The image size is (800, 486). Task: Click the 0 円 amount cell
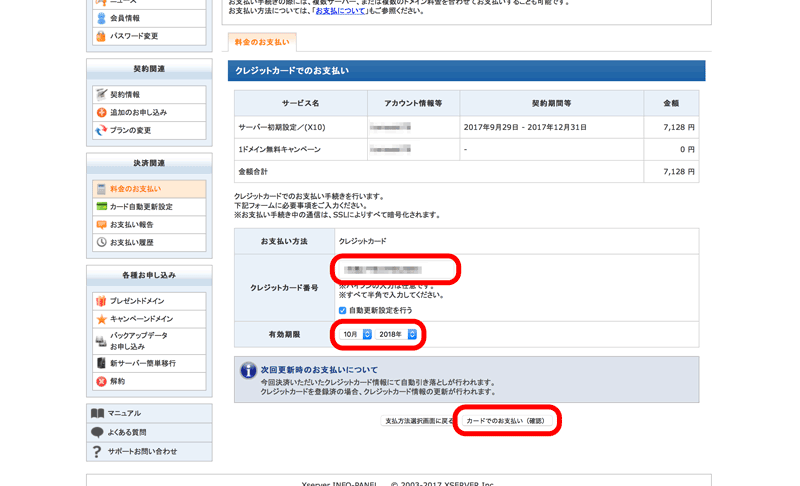point(671,149)
